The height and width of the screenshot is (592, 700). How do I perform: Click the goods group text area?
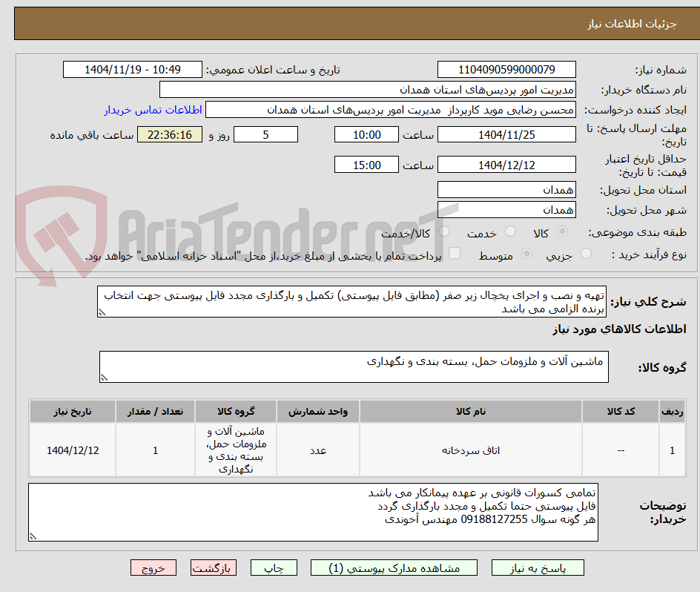[354, 366]
